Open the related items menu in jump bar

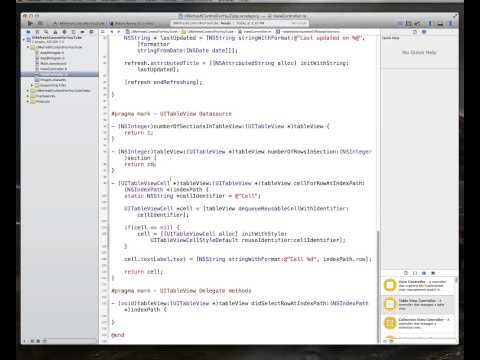click(103, 32)
